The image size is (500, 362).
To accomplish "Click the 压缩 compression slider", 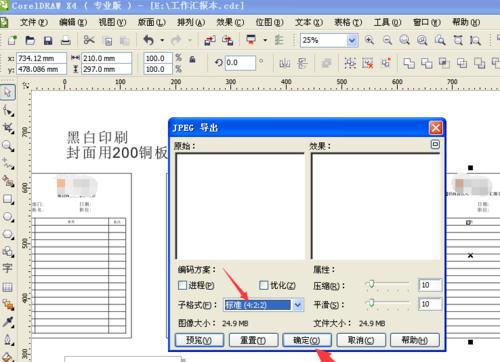I will coord(388,284).
